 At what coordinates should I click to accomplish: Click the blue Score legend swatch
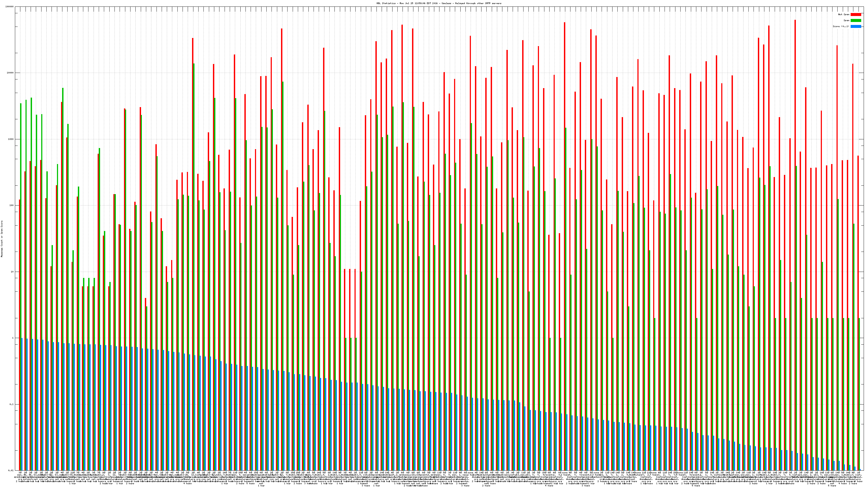(x=856, y=26)
